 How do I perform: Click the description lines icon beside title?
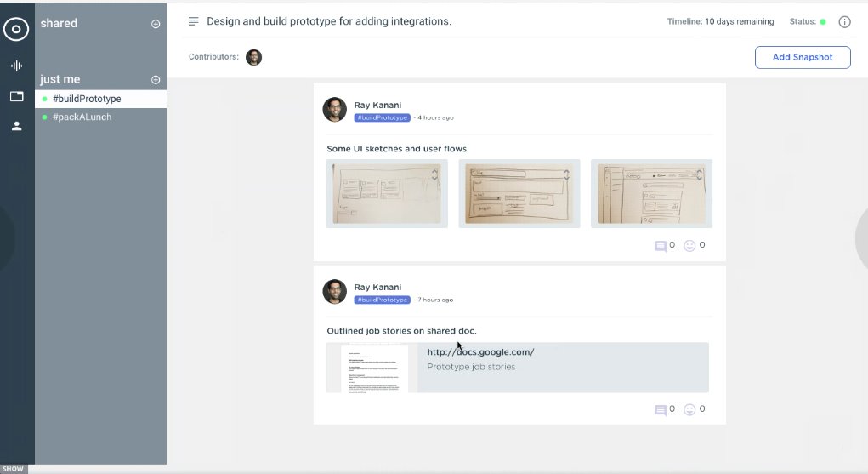click(193, 21)
